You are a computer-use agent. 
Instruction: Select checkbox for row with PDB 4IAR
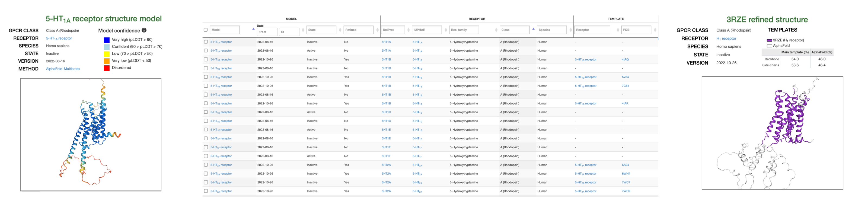(206, 103)
